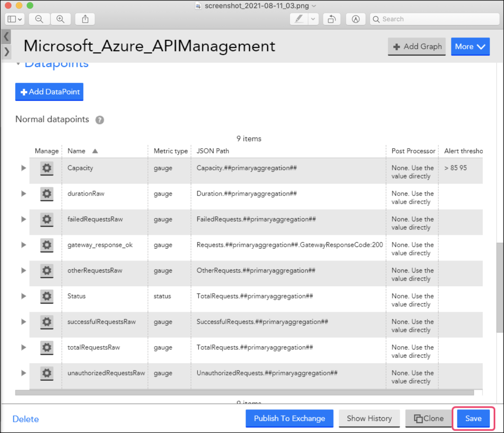Click the JSON Path column header

tap(213, 151)
